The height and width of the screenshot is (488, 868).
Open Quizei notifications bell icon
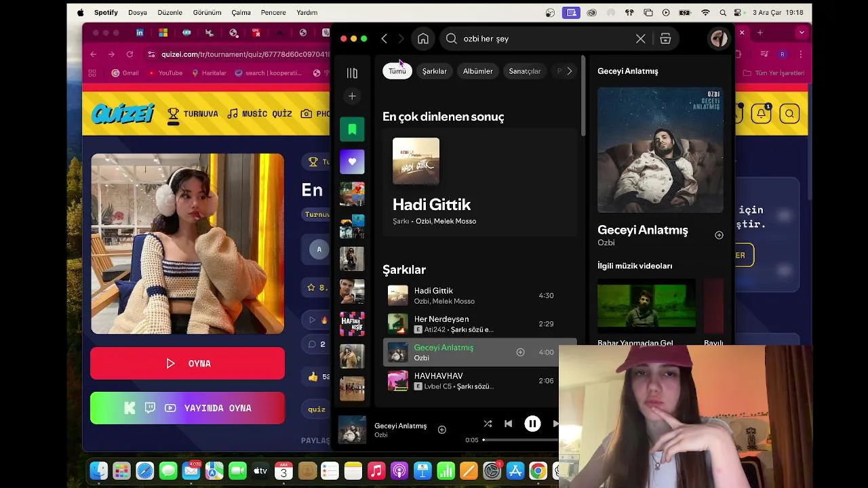[761, 114]
